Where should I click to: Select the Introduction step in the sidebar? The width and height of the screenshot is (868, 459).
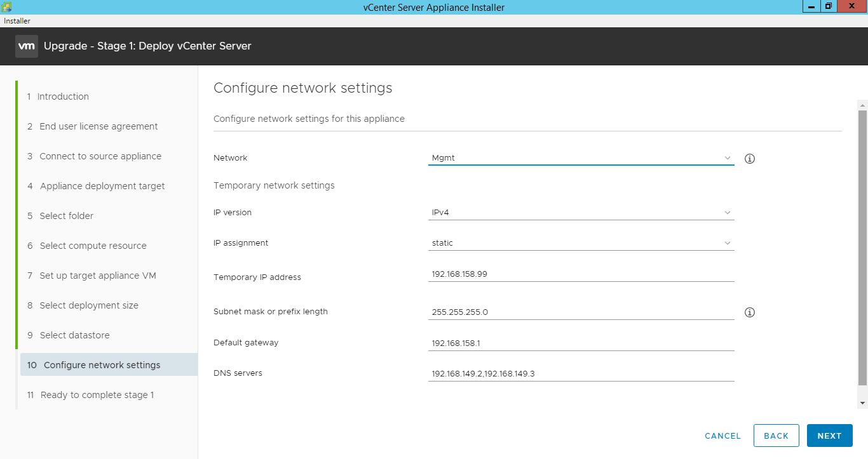point(62,96)
